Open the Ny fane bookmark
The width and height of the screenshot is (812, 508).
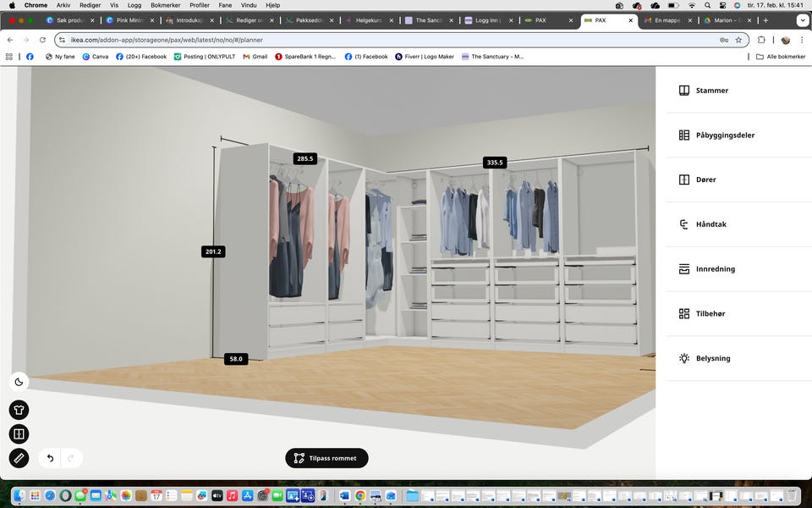coord(60,57)
